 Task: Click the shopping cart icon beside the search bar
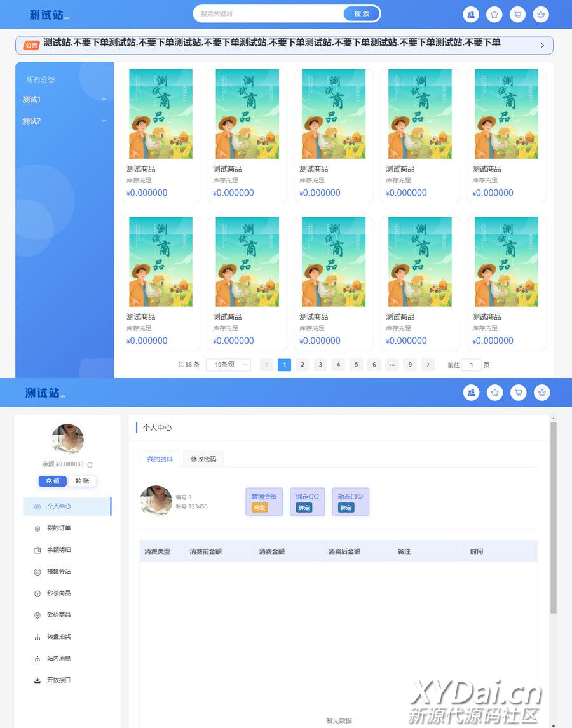[x=517, y=15]
